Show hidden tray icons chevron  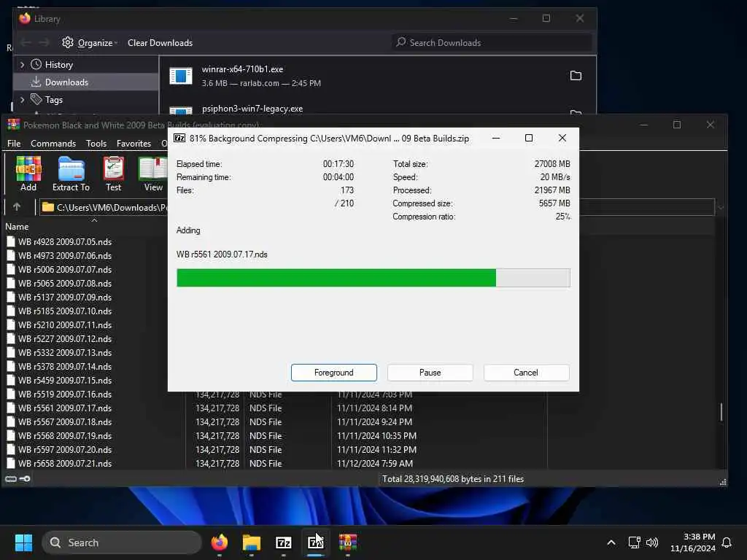point(611,542)
